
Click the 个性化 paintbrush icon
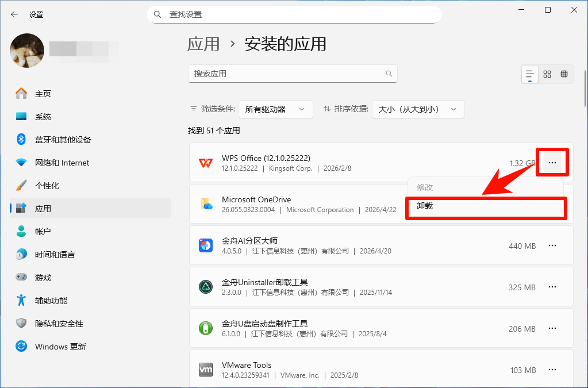pyautogui.click(x=21, y=185)
